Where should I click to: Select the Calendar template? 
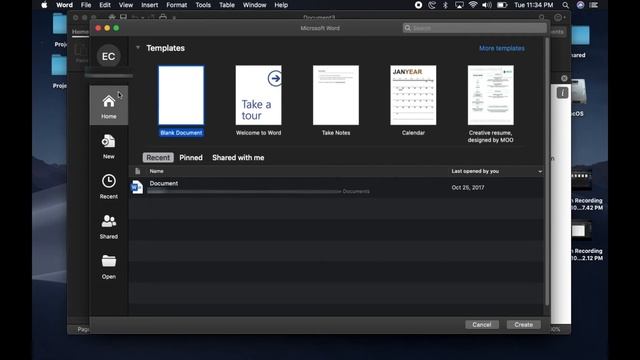413,101
